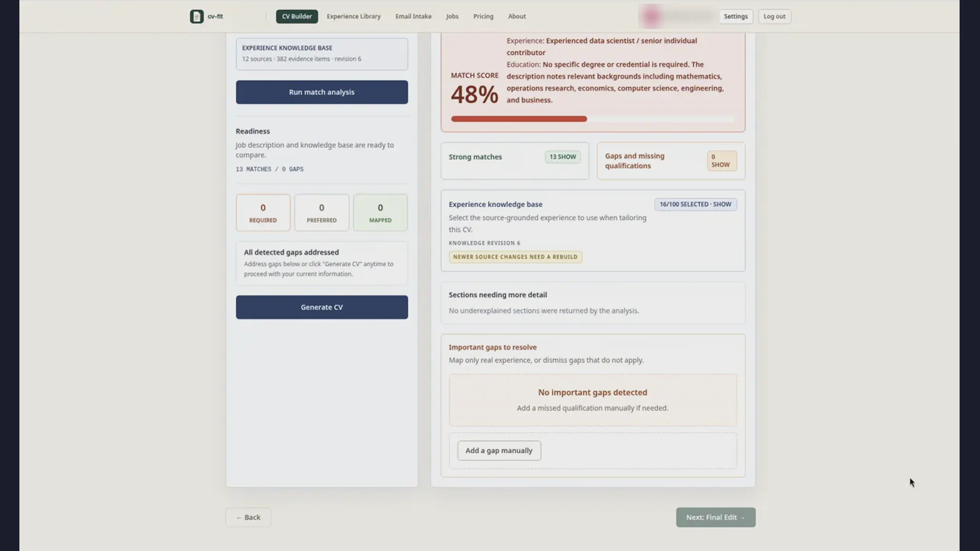Screen dimensions: 980x551
Task: Click the Readiness heading
Action: point(253,131)
